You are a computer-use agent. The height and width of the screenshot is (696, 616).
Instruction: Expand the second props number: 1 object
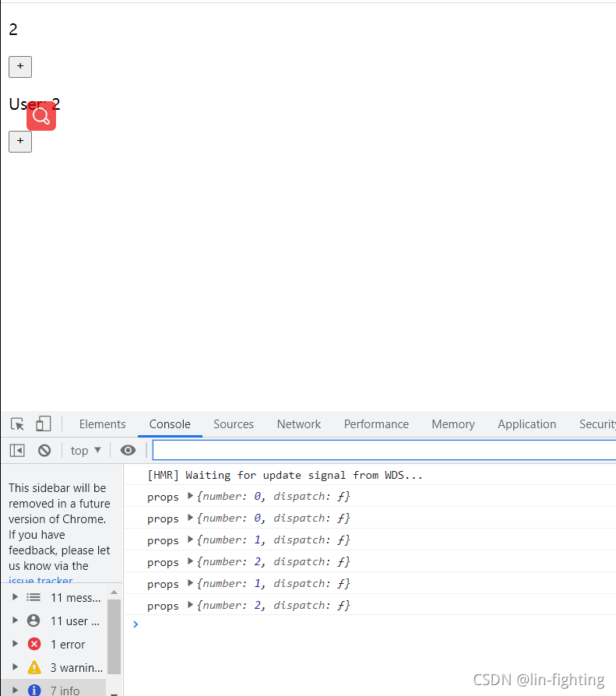point(190,583)
